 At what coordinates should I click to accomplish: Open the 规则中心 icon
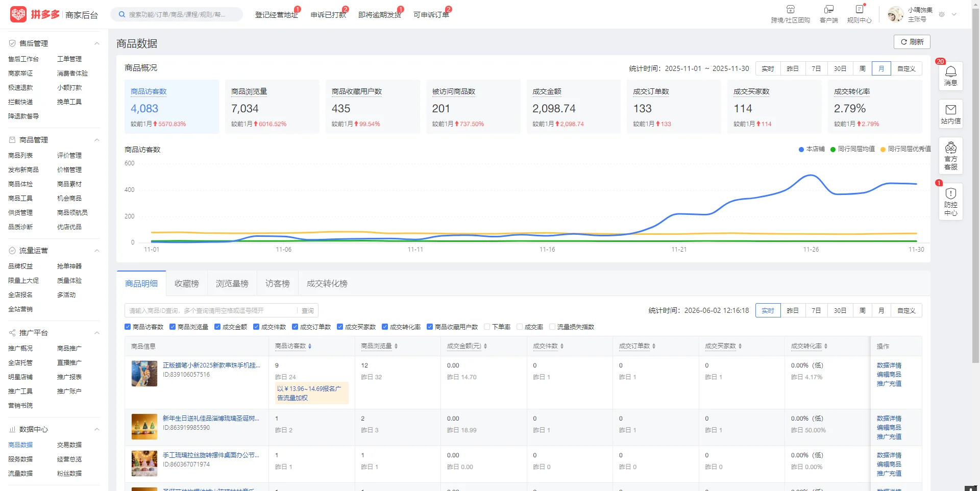tap(859, 9)
